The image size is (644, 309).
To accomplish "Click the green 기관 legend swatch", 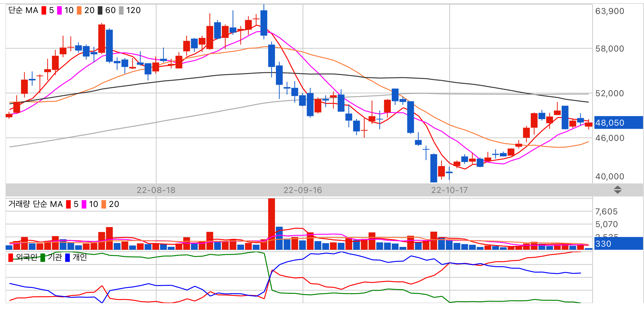I will tap(43, 257).
